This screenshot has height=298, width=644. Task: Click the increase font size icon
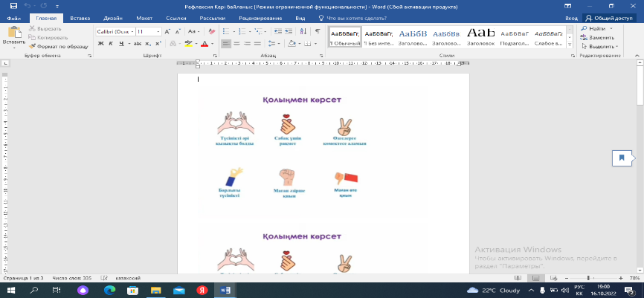click(x=167, y=31)
